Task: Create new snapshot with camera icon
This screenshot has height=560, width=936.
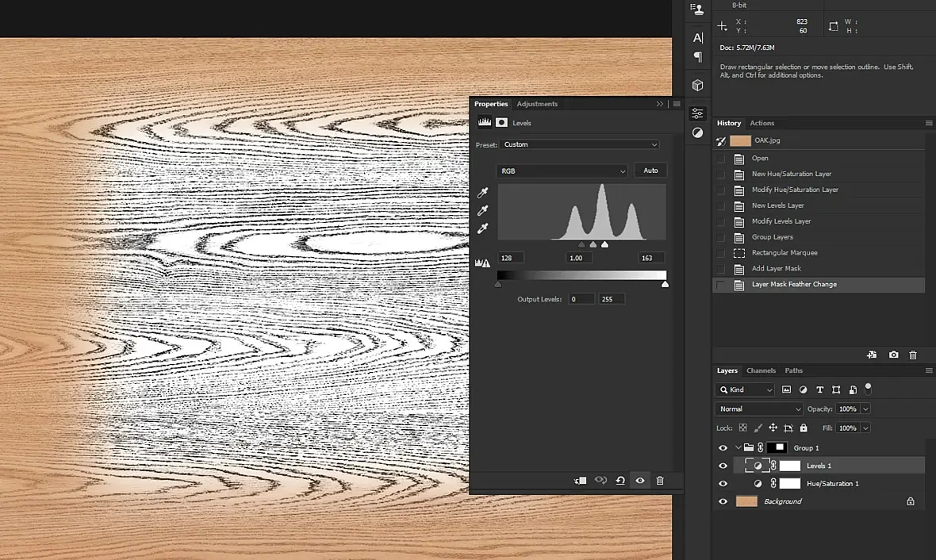Action: pos(894,355)
